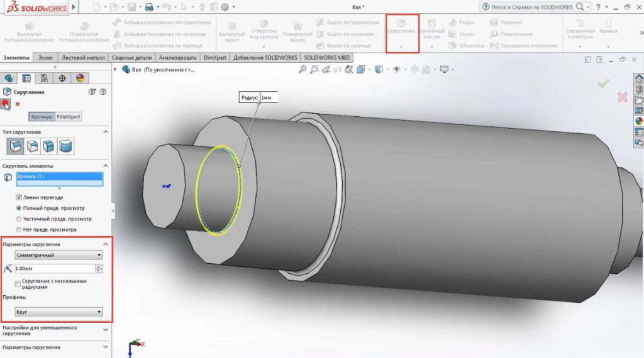Expand the bottom Параметры скругления section
This screenshot has width=644, height=358.
[106, 347]
